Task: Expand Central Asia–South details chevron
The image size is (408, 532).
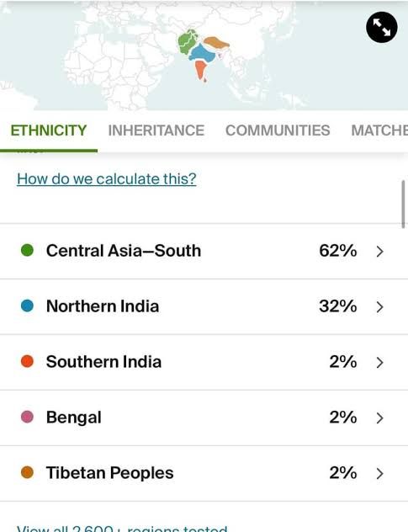Action: coord(380,252)
